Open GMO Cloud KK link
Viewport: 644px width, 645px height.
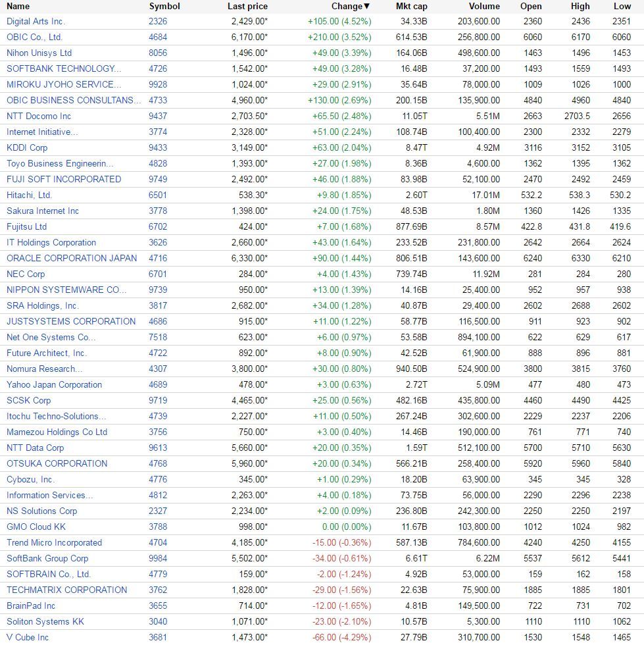(36, 527)
